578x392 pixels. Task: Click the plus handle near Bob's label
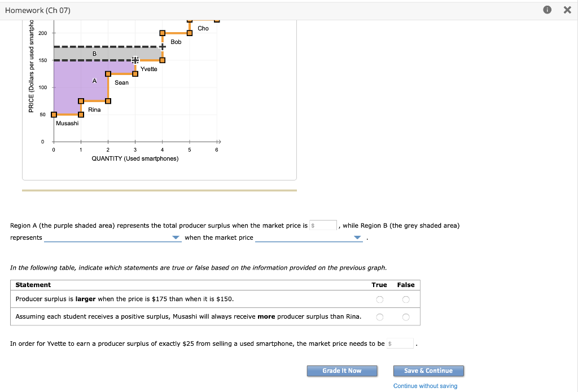tap(163, 46)
